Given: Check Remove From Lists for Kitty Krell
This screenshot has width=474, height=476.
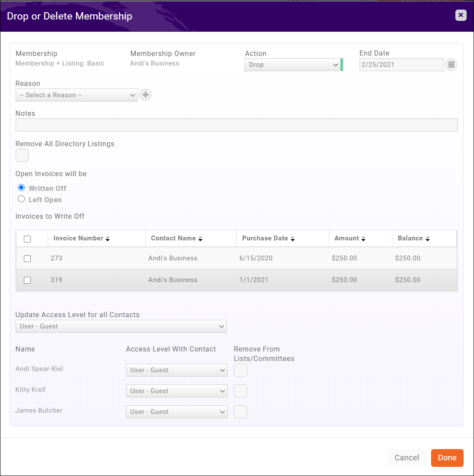Looking at the screenshot, I should pyautogui.click(x=240, y=391).
